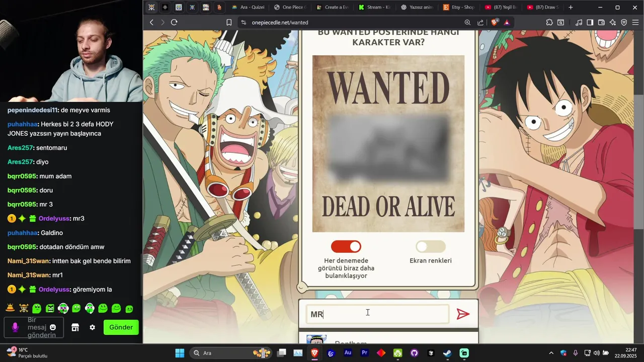Click the taskbar volume speaker icon

(596, 353)
